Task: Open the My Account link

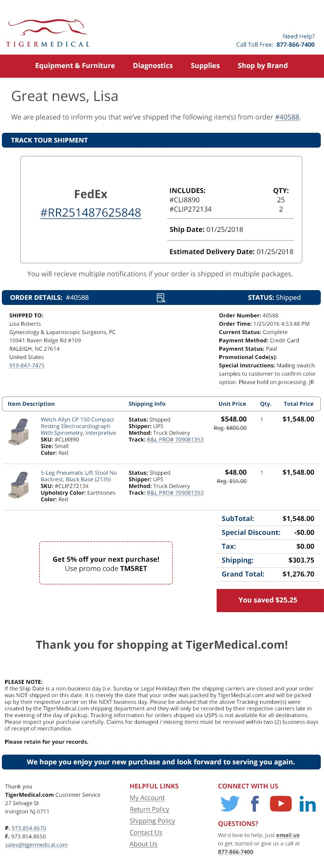Action: (x=147, y=798)
